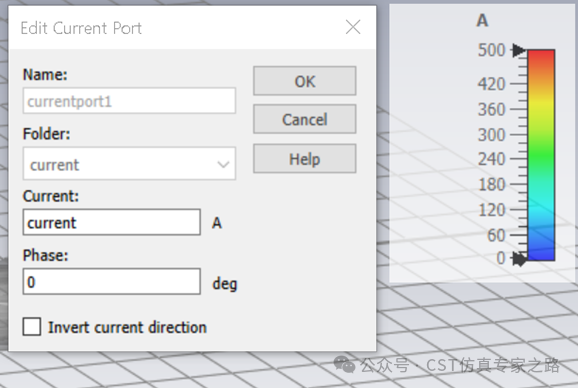This screenshot has height=388, width=578.
Task: Click the red top of color ramp
Action: [541, 57]
